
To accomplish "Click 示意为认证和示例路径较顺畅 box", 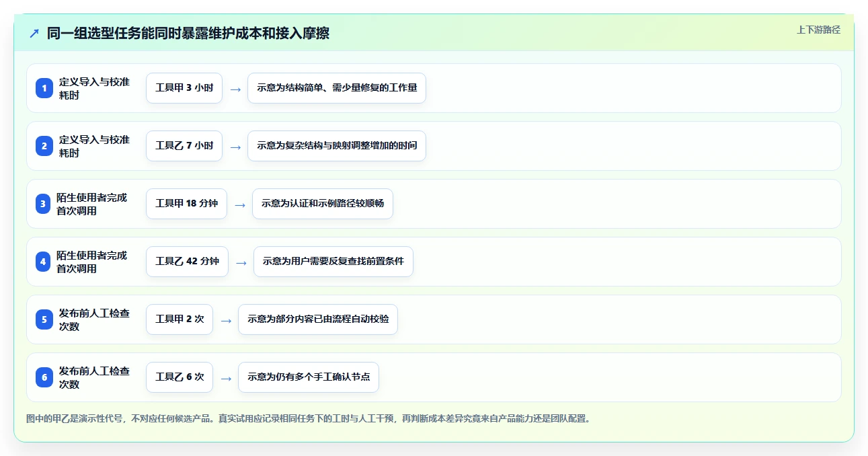I will [323, 204].
